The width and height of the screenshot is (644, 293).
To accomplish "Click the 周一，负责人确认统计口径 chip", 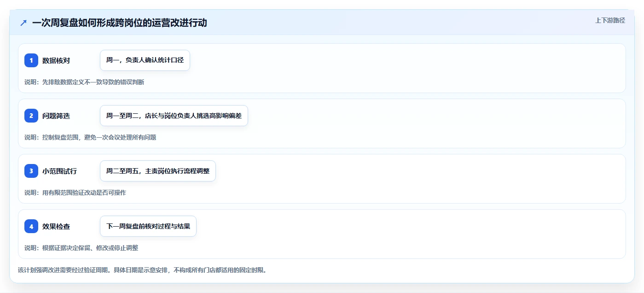I will pos(145,60).
